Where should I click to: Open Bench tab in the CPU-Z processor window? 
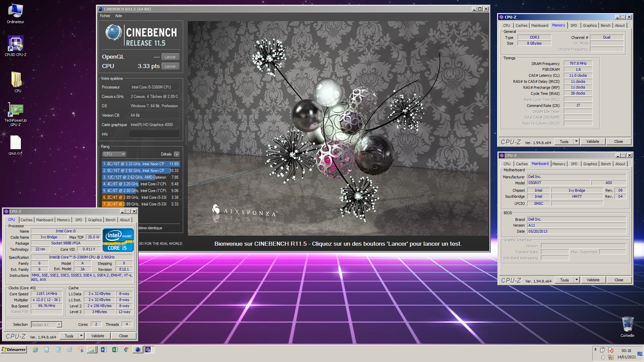click(x=110, y=220)
